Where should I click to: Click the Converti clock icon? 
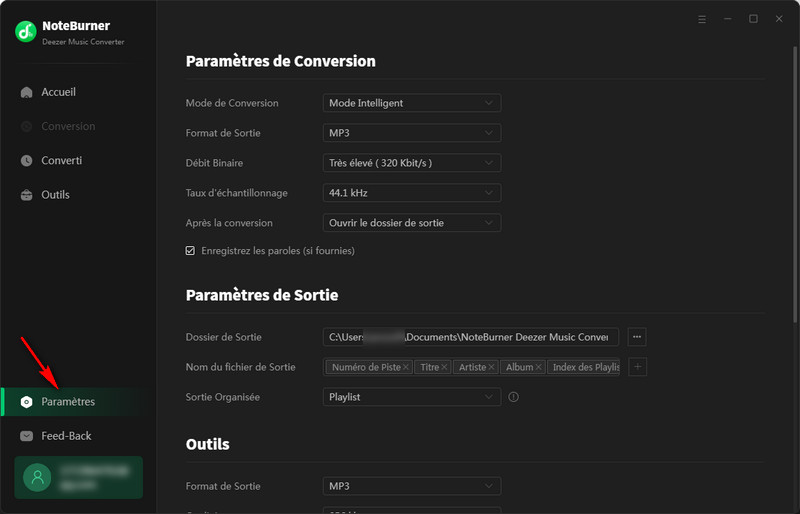[27, 161]
